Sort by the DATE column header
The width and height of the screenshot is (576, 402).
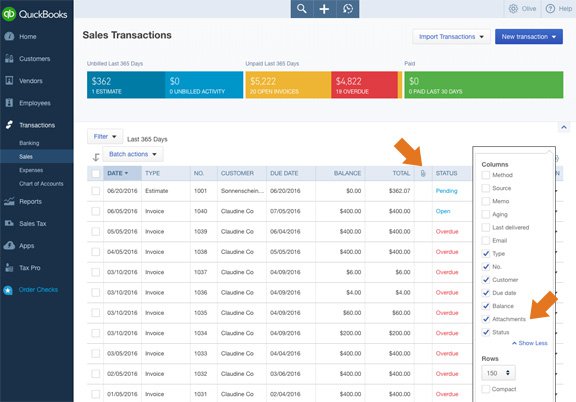pyautogui.click(x=122, y=173)
